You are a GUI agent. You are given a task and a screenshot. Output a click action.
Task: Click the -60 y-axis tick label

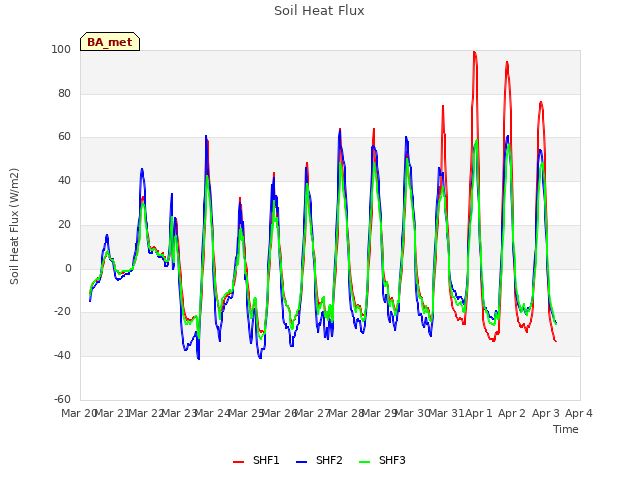tap(62, 399)
